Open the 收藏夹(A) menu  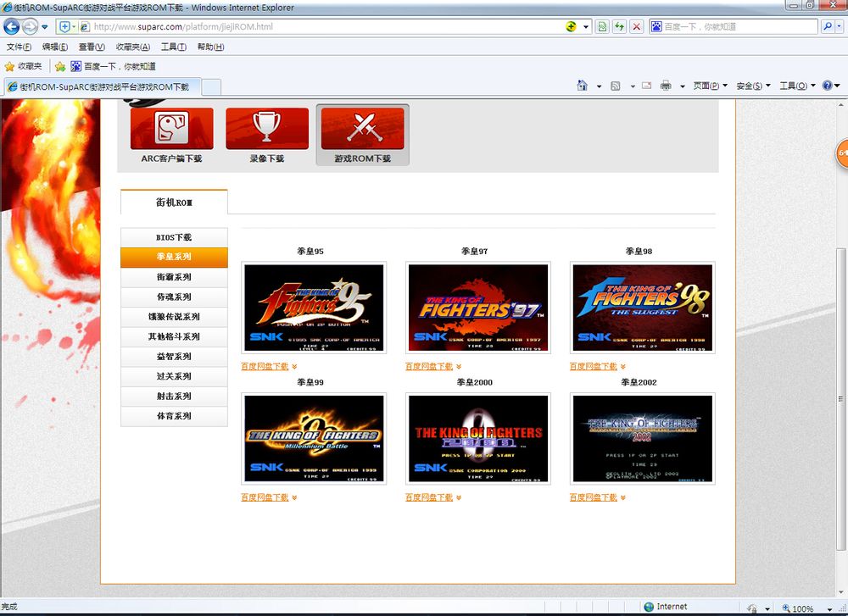[133, 47]
